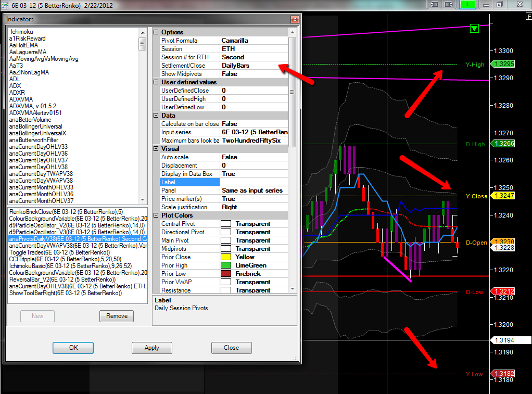Open Panel value Same as input series
The height and width of the screenshot is (394, 532).
(254, 190)
